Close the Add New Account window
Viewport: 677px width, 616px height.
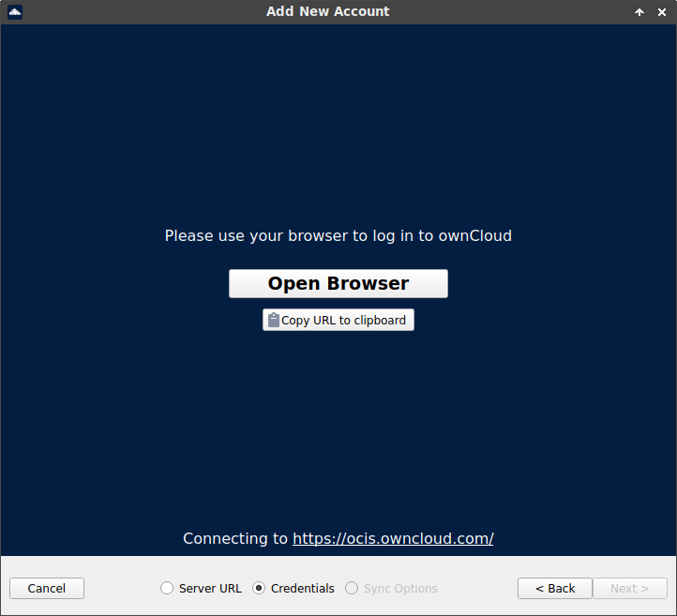[x=661, y=12]
